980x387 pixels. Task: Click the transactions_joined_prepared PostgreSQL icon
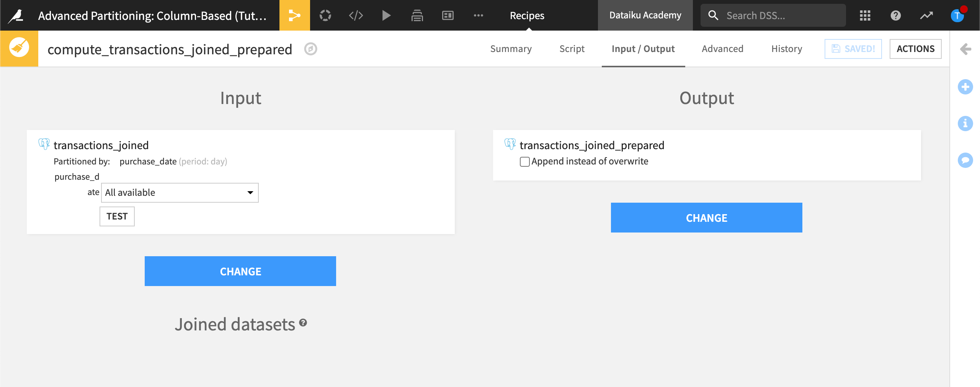[x=510, y=144]
